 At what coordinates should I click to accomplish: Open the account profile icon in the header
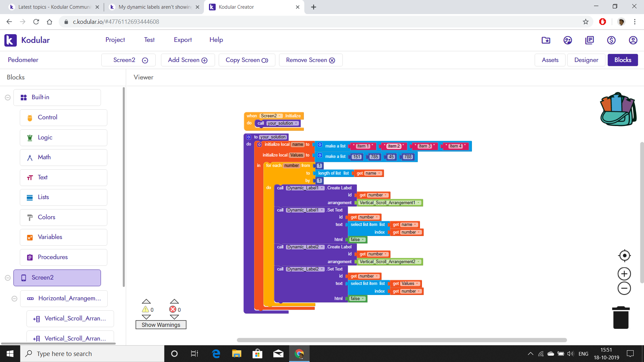[x=633, y=40]
